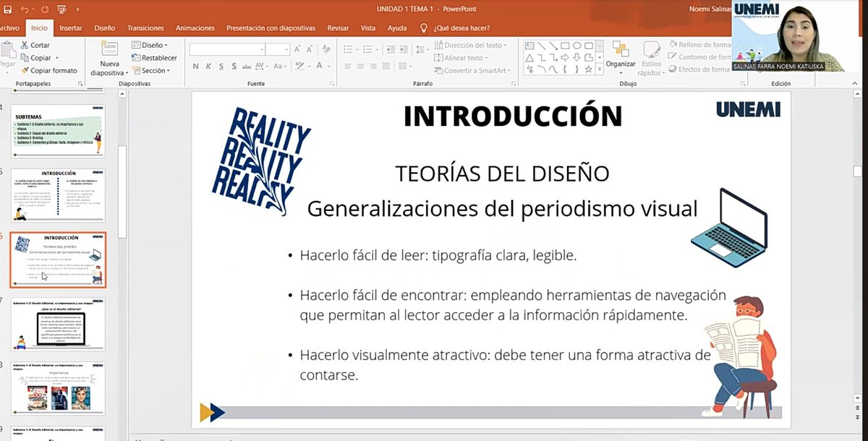Open the Sección dropdown
Viewport: 868px width, 441px height.
tap(151, 71)
